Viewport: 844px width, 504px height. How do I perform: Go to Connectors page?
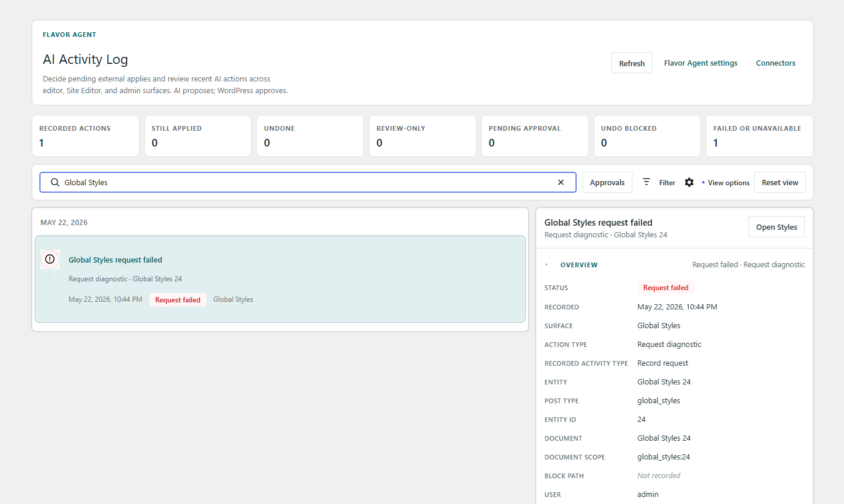[775, 63]
